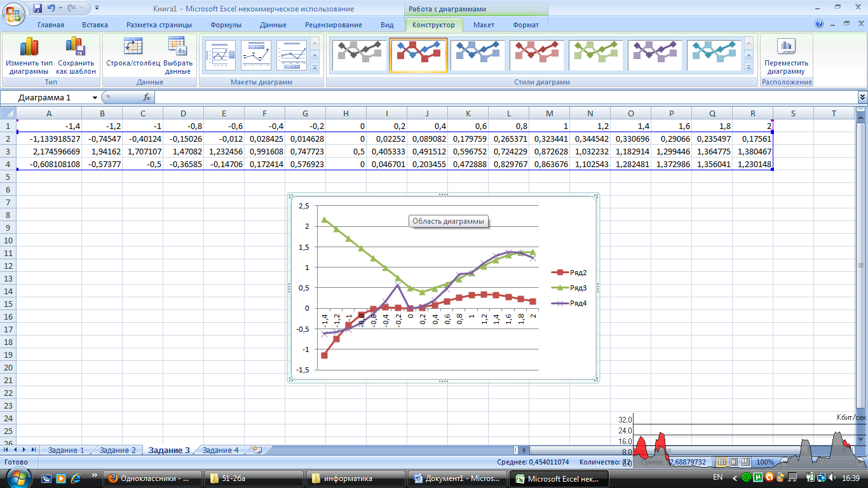Open the undo history dropdown arrow
The image size is (868, 488).
[x=60, y=8]
